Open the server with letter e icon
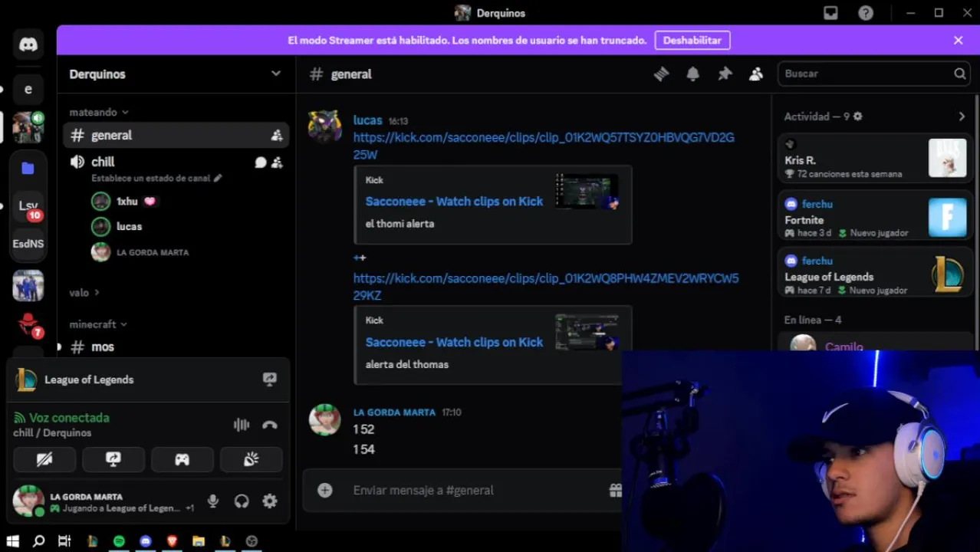 point(28,89)
